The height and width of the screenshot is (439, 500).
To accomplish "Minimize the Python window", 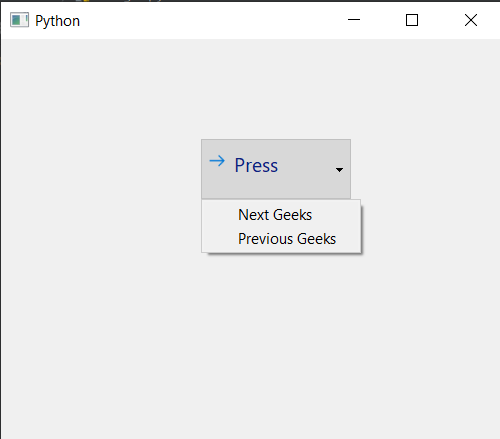I will (354, 20).
